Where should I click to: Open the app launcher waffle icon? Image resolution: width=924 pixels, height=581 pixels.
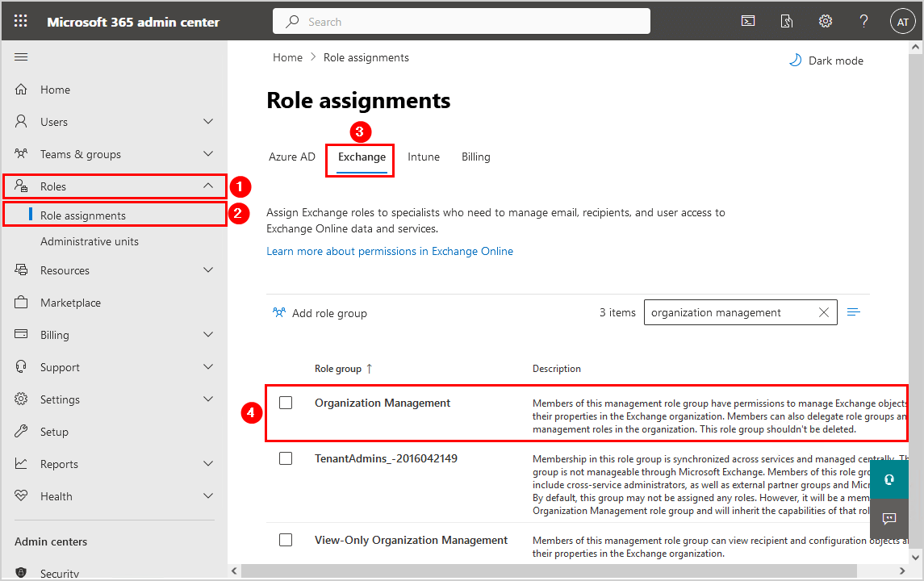21,21
